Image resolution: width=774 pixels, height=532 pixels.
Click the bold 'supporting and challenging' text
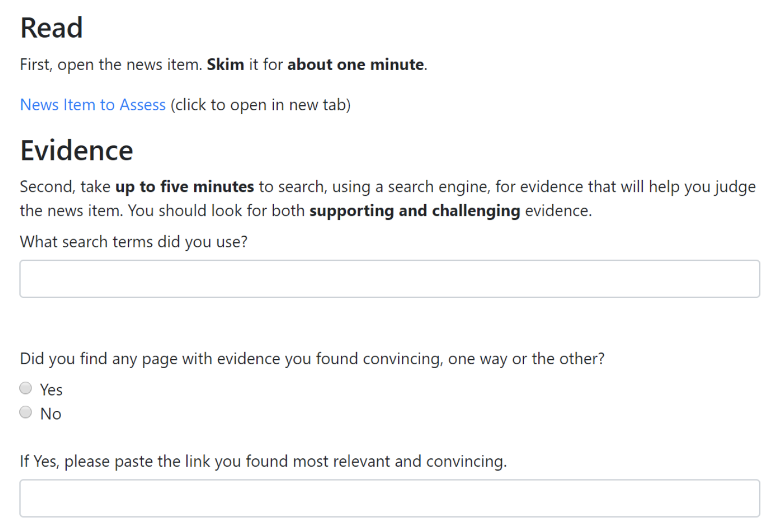414,211
